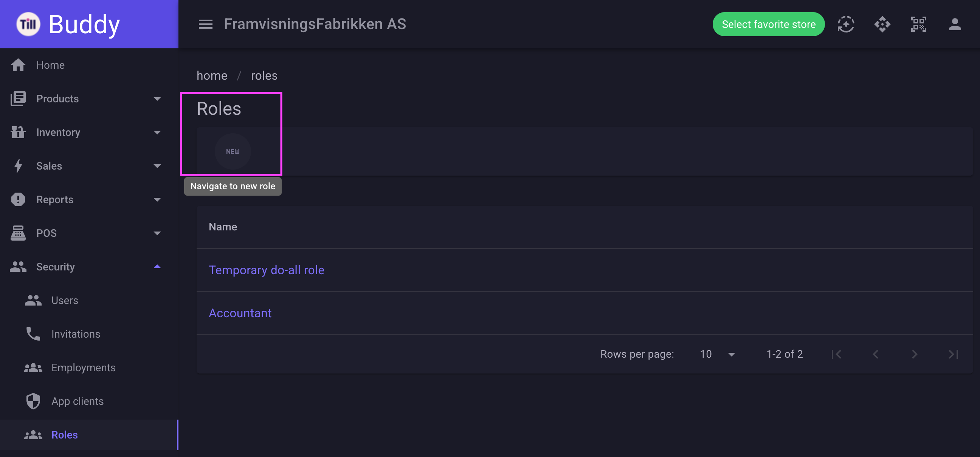Image resolution: width=980 pixels, height=457 pixels.
Task: Click the Reports alert icon
Action: pos(18,199)
